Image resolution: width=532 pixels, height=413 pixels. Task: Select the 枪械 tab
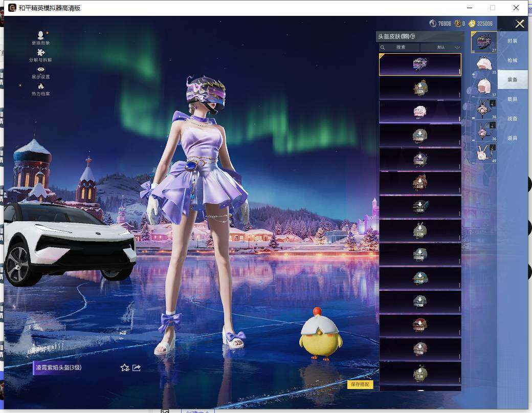tap(512, 60)
